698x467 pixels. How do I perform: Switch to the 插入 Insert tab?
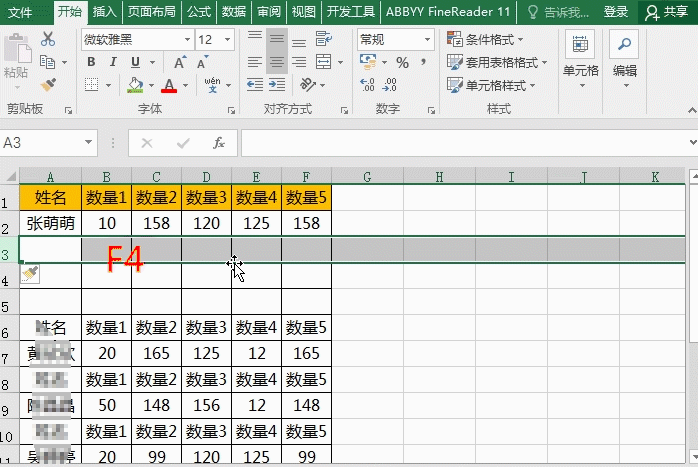(x=104, y=12)
